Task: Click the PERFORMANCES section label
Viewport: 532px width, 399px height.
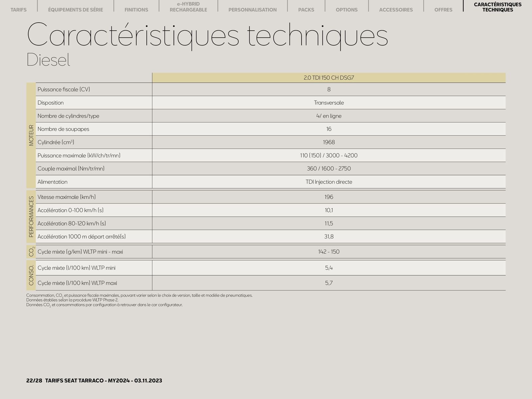Action: tap(31, 216)
